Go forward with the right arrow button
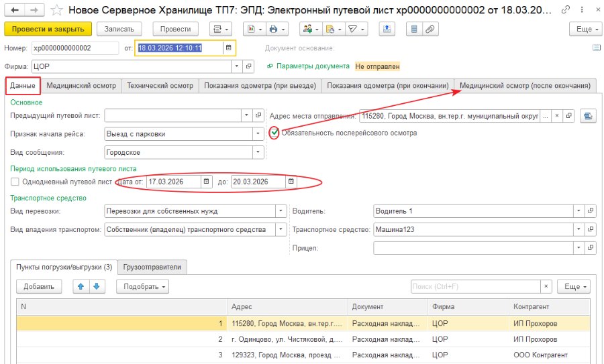Screen dimensions: 604x364 pyautogui.click(x=34, y=10)
